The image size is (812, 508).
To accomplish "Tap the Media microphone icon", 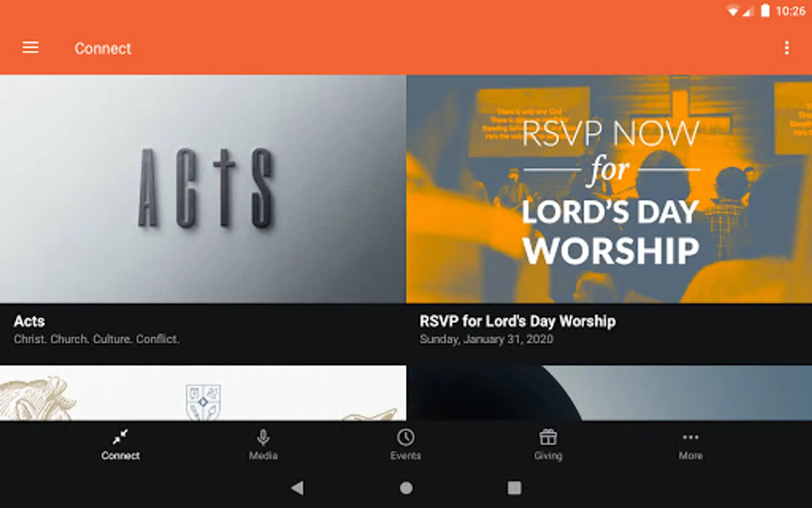I will click(x=263, y=437).
